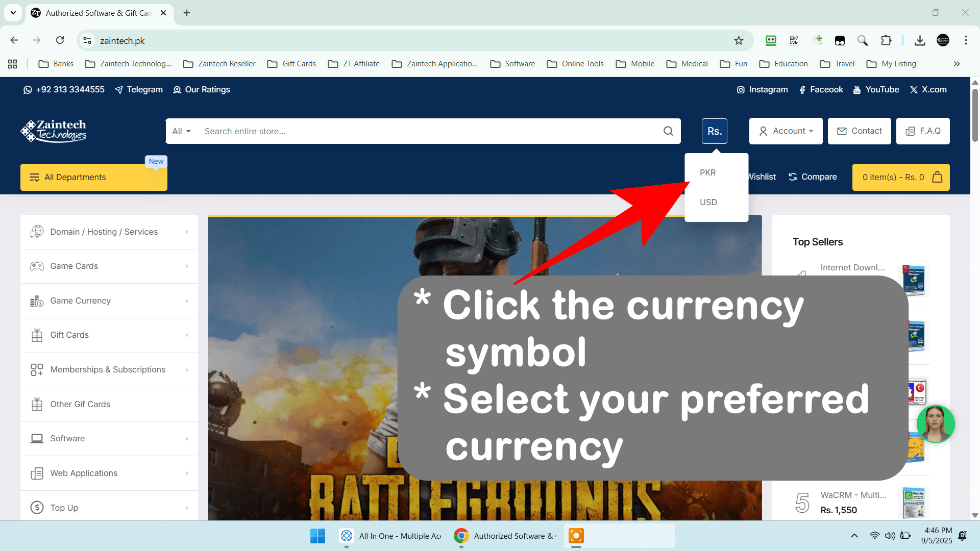Image resolution: width=980 pixels, height=551 pixels.
Task: Open the All Departments menu button
Action: (x=94, y=177)
